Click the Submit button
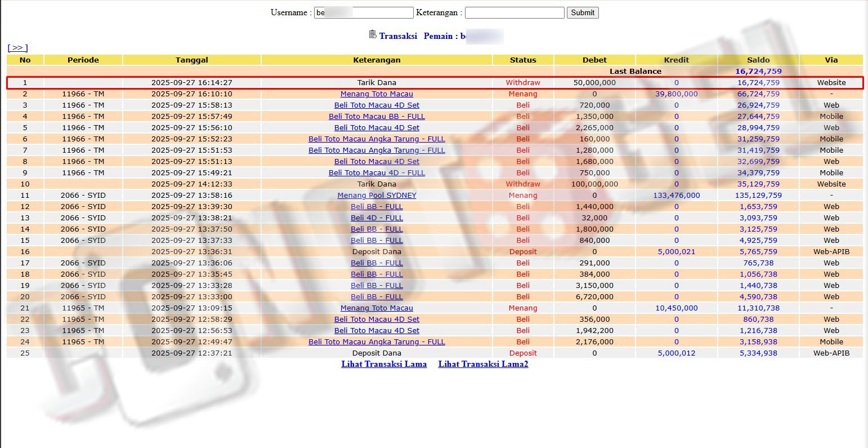The width and height of the screenshot is (868, 448). (x=582, y=12)
